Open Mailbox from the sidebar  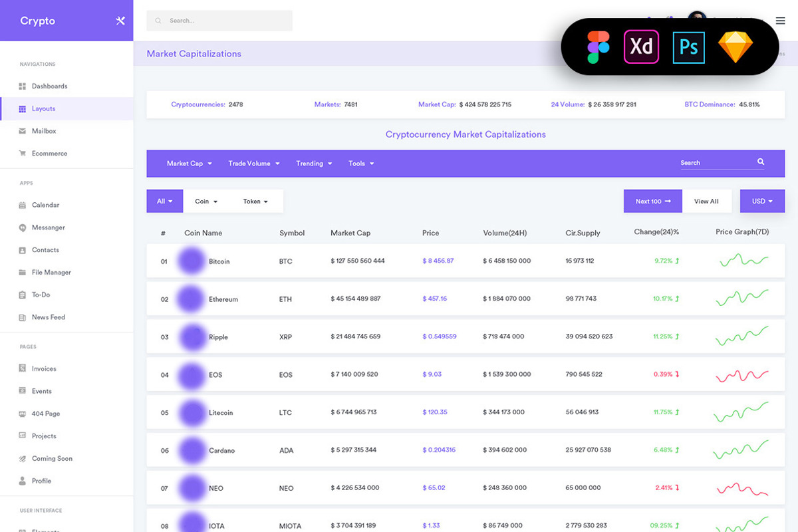point(44,131)
